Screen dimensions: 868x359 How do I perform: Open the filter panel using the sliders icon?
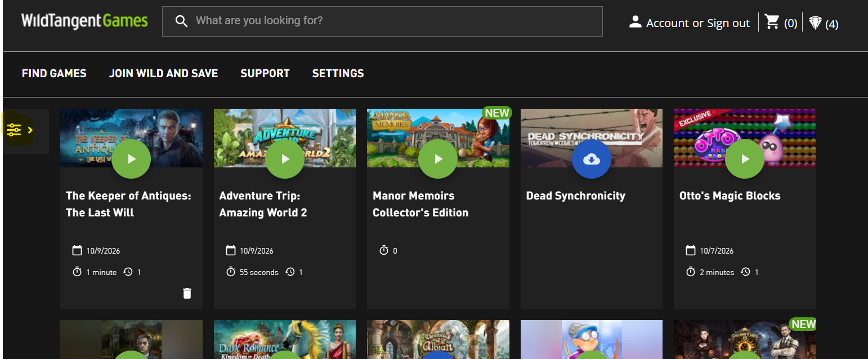14,130
